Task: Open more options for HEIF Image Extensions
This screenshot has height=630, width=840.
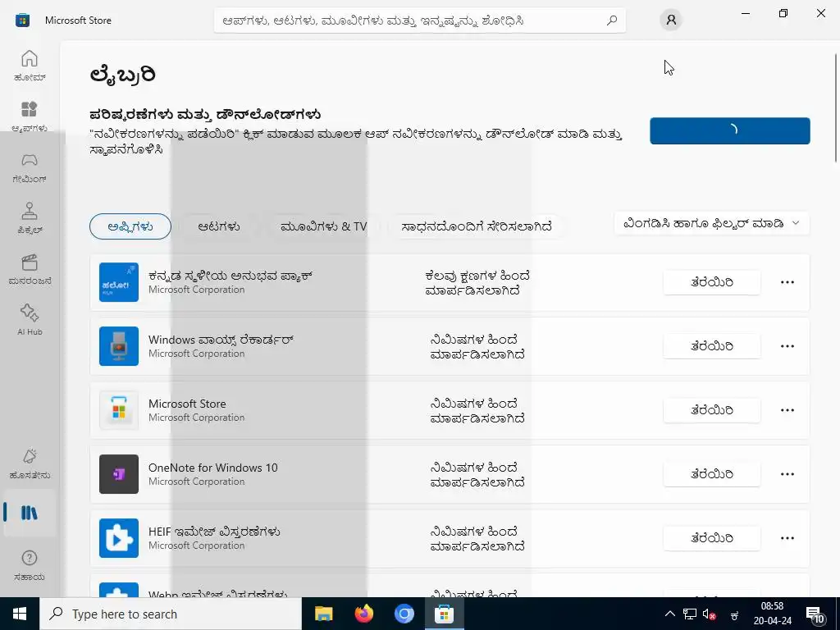Action: point(787,538)
